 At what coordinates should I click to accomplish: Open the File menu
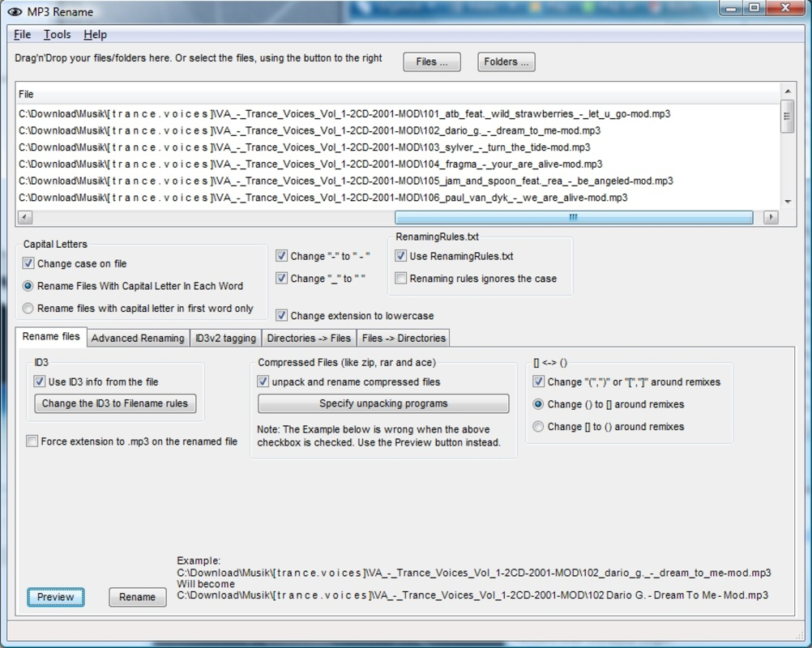22,35
